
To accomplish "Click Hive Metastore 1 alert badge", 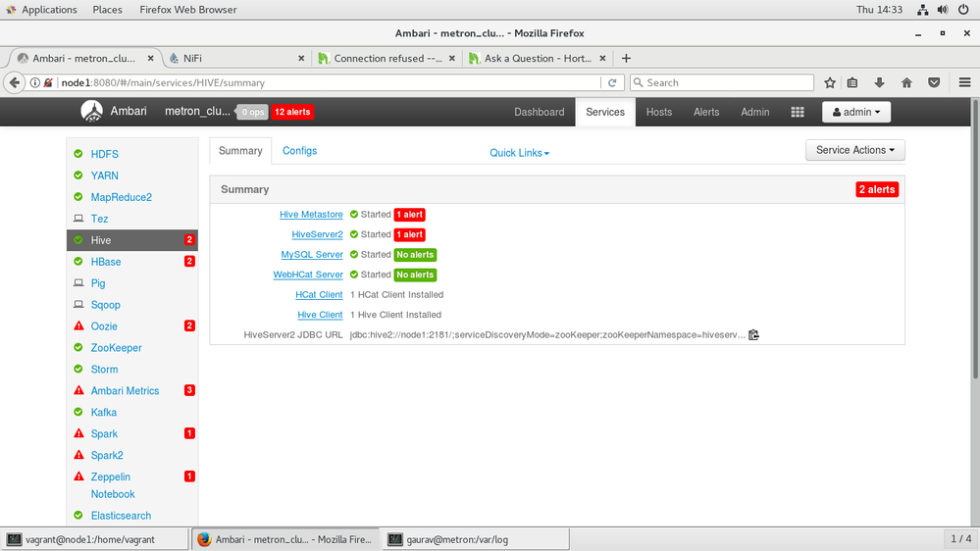I will pyautogui.click(x=409, y=215).
